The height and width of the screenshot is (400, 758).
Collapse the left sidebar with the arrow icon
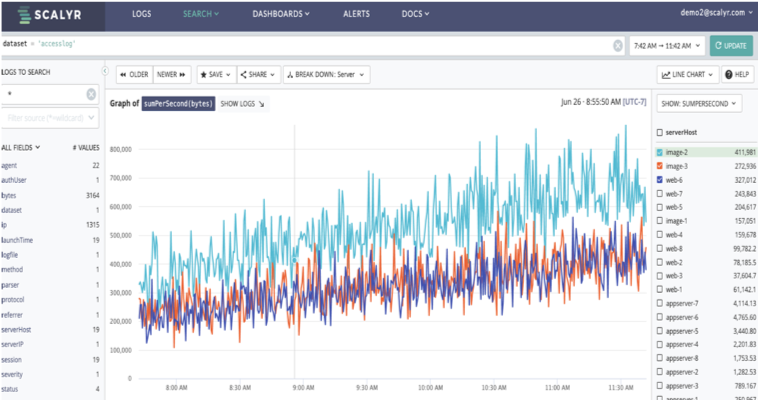tap(106, 73)
